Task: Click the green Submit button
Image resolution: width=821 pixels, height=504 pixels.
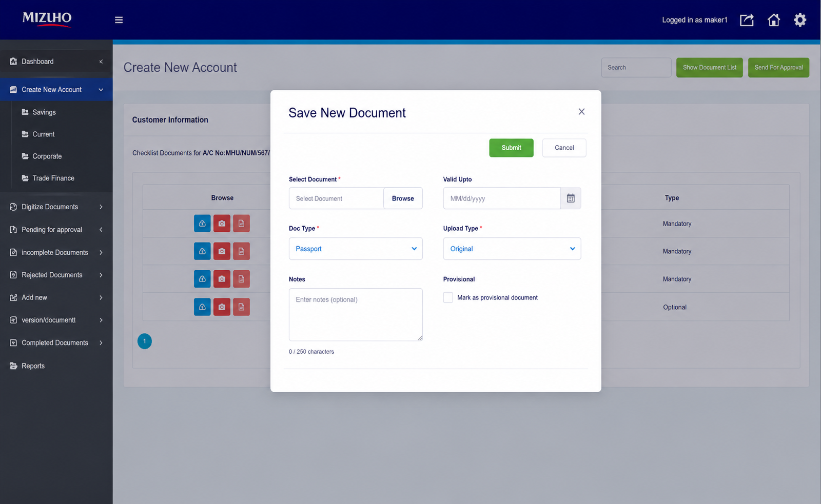Action: pos(511,148)
